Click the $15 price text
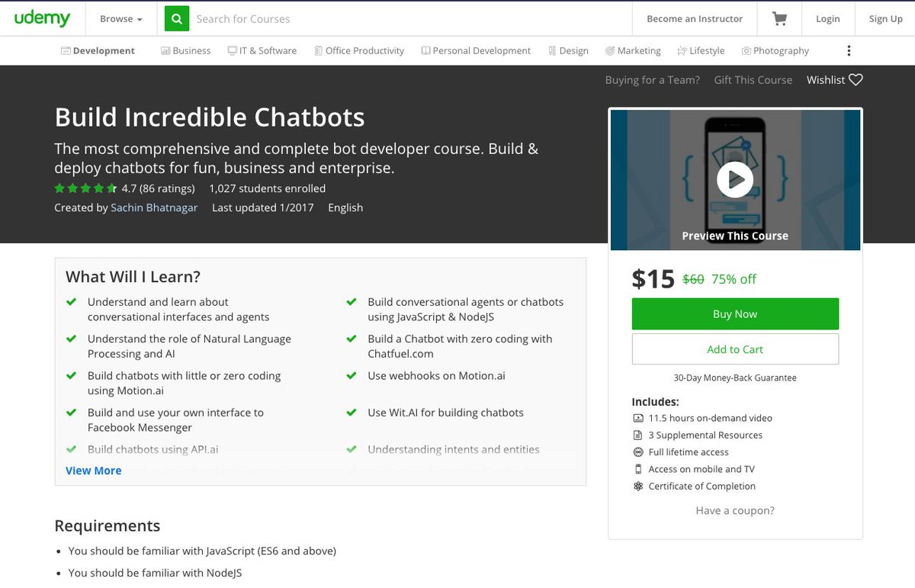 click(653, 279)
